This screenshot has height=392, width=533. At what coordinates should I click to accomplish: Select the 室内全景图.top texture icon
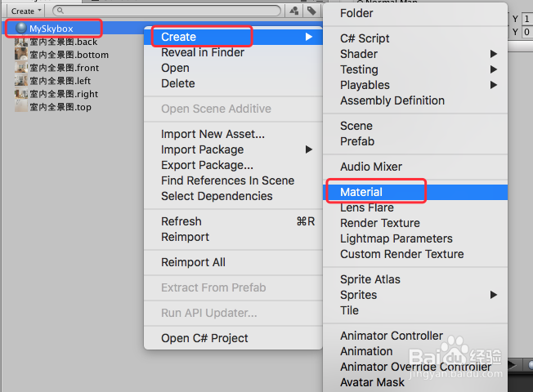[21, 107]
